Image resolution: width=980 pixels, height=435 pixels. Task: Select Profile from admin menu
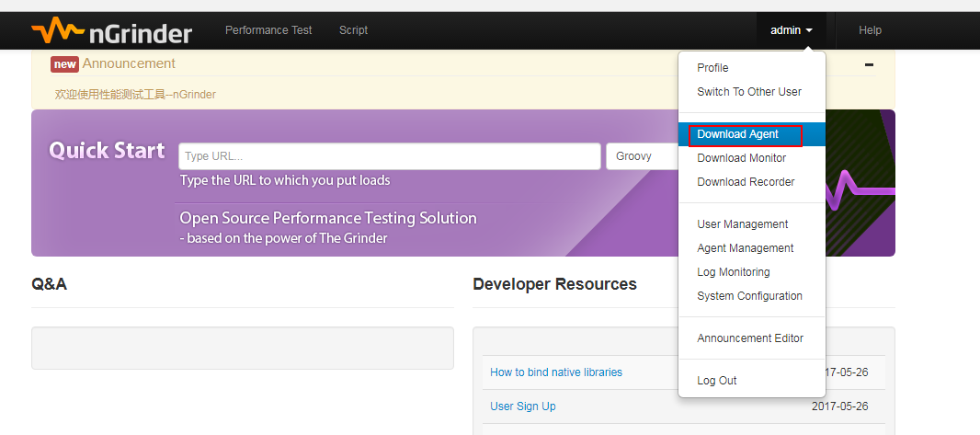(752, 67)
